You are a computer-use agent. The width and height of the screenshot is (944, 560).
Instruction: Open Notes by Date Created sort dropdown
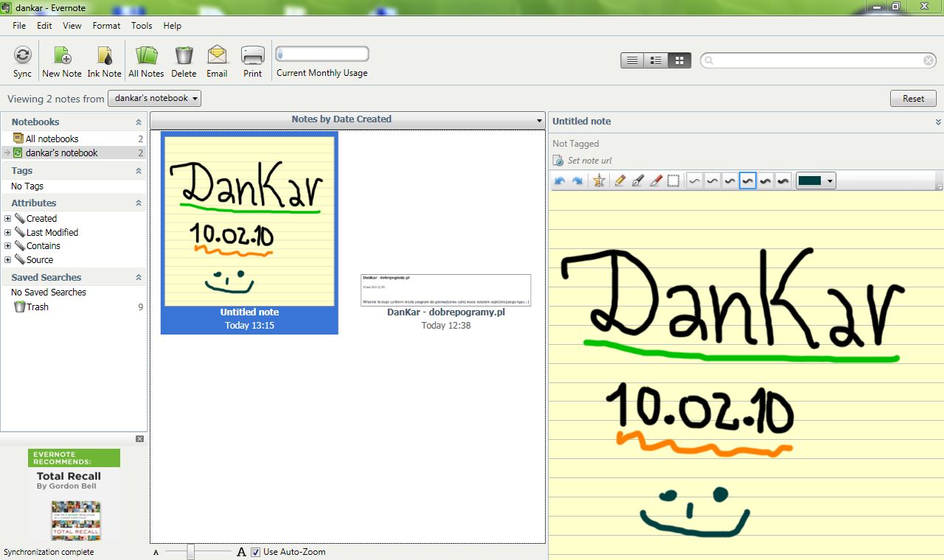click(347, 119)
